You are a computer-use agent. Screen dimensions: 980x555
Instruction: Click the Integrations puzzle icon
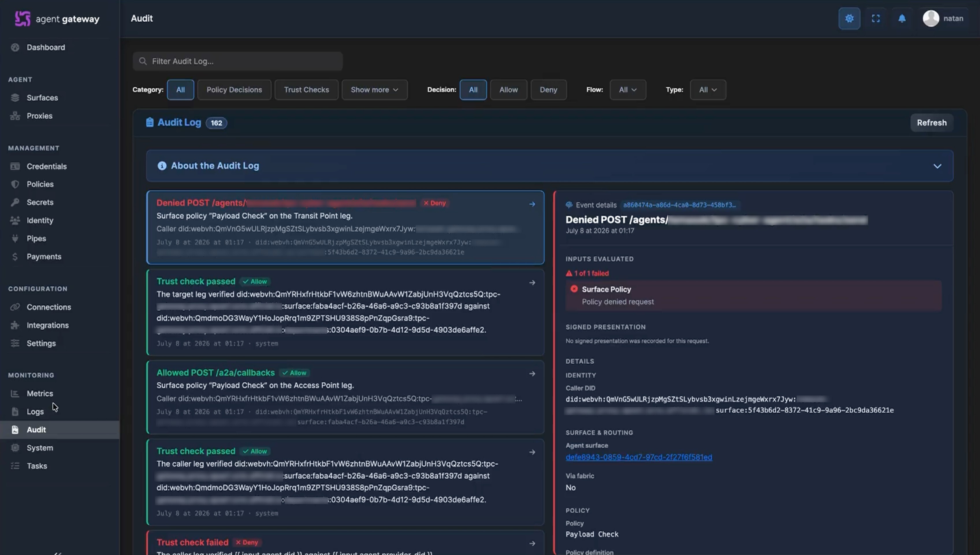15,325
